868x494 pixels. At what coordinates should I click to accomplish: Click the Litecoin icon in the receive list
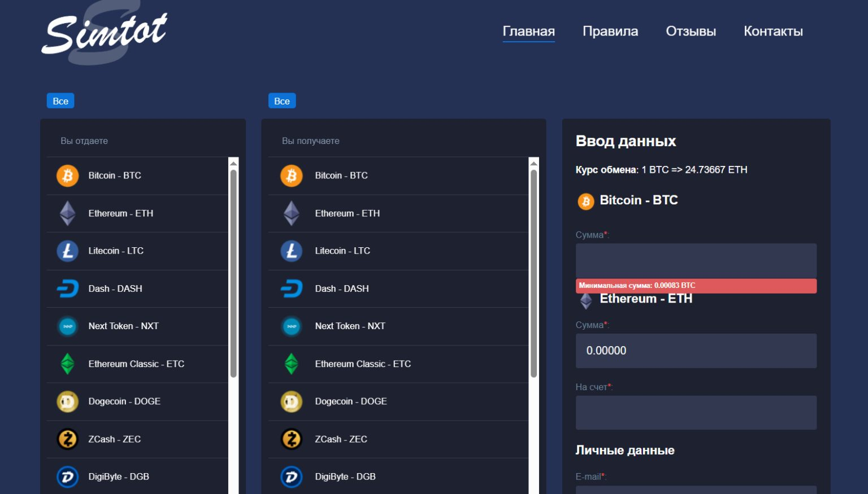pos(292,251)
